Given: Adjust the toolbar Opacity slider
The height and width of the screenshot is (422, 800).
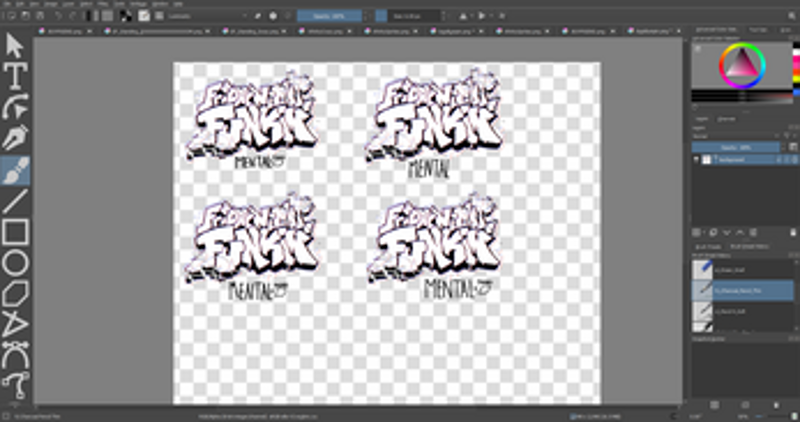Looking at the screenshot, I should 330,16.
